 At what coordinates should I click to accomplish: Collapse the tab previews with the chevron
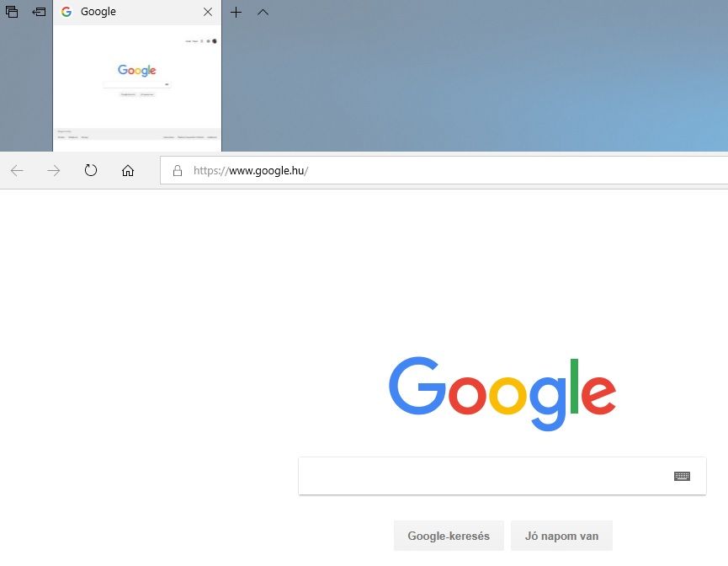click(x=263, y=12)
